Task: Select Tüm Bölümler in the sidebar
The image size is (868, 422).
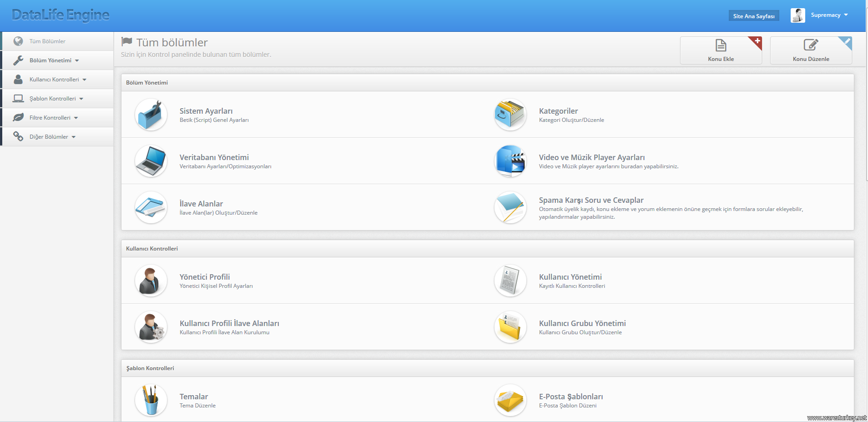Action: 57,41
